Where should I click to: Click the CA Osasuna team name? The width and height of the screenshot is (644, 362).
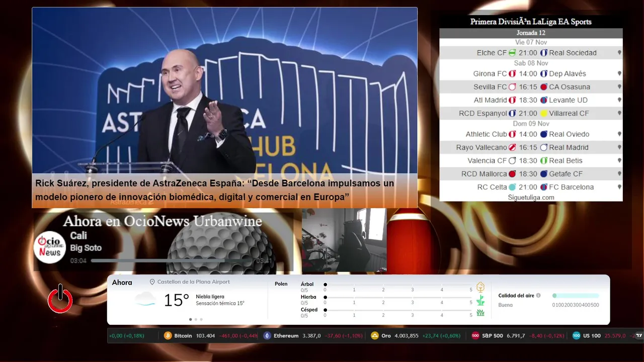(570, 87)
